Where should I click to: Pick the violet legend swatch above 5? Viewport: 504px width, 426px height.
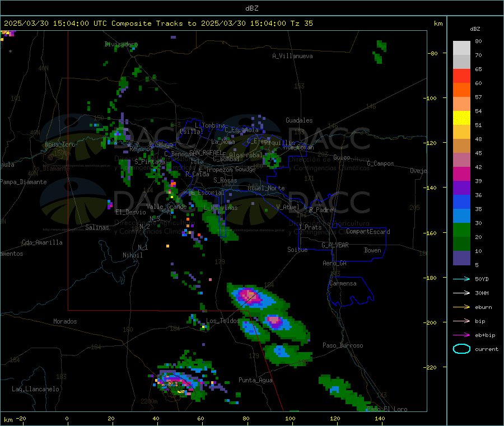pyautogui.click(x=461, y=258)
